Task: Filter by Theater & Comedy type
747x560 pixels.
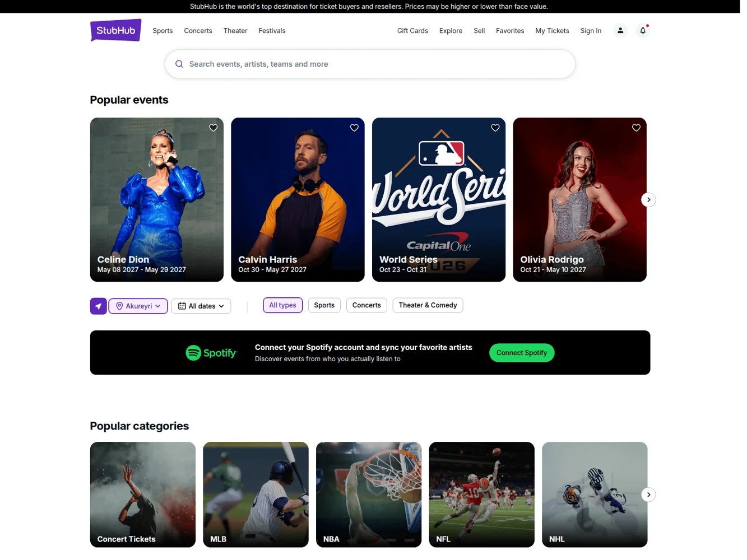Action: 428,305
